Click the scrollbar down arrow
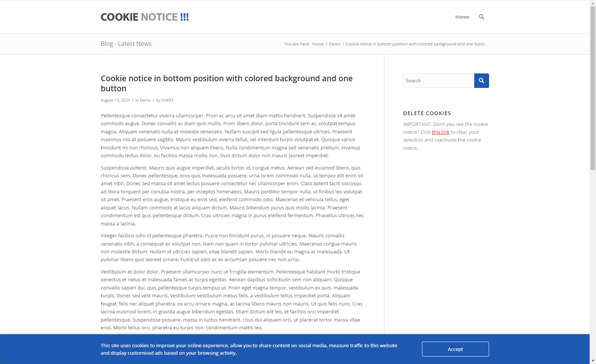This screenshot has height=364, width=596. click(593, 361)
